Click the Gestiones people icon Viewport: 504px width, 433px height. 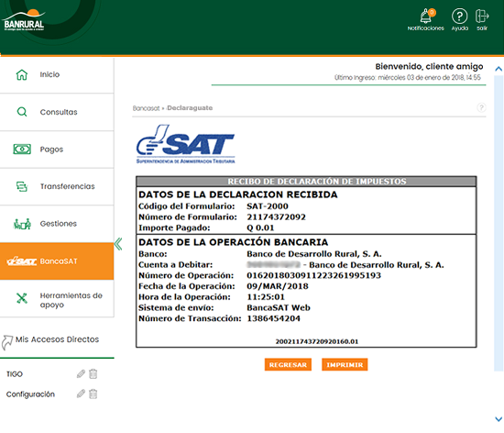click(x=22, y=224)
